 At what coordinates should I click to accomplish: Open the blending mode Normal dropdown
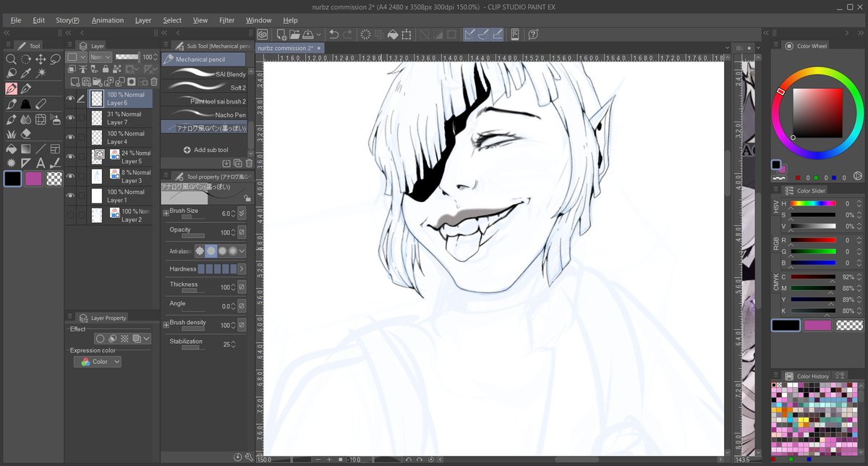click(x=100, y=57)
